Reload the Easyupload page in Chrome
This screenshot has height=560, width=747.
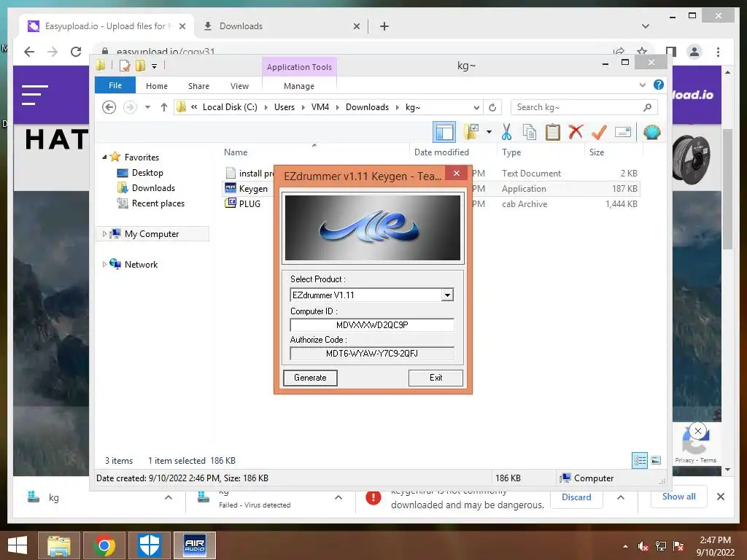(x=76, y=52)
